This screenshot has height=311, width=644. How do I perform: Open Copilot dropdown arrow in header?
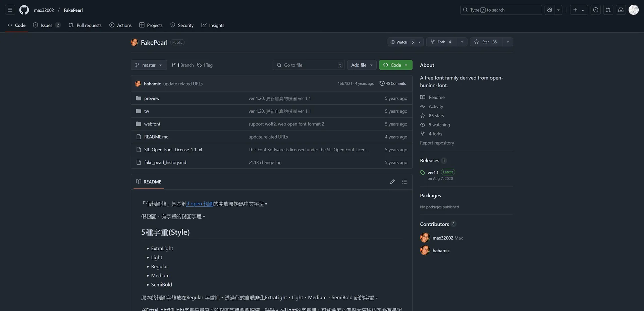tap(558, 10)
